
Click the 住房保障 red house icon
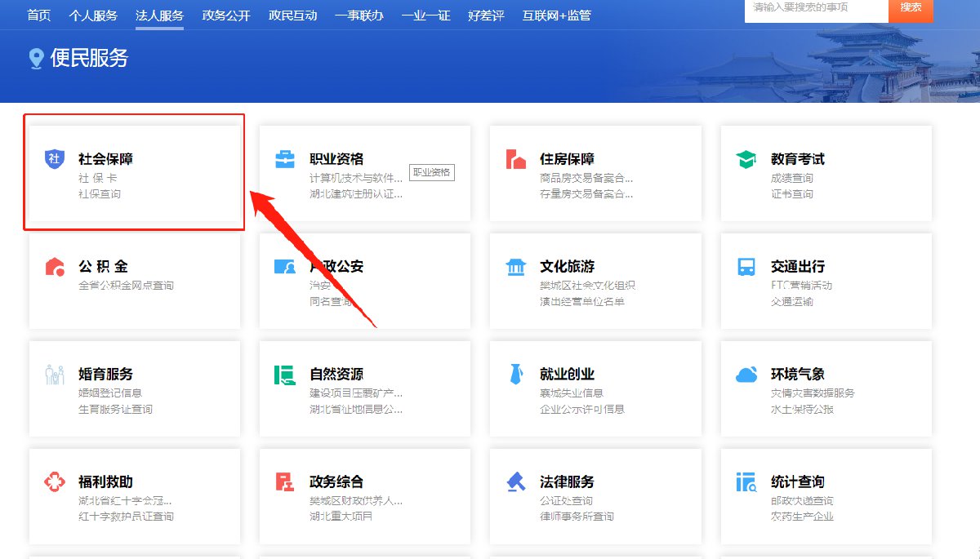(x=515, y=159)
